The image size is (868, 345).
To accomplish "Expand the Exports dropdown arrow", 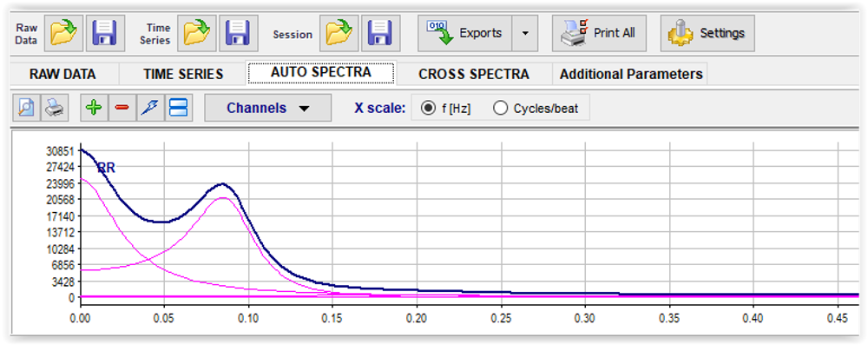I will click(x=525, y=33).
